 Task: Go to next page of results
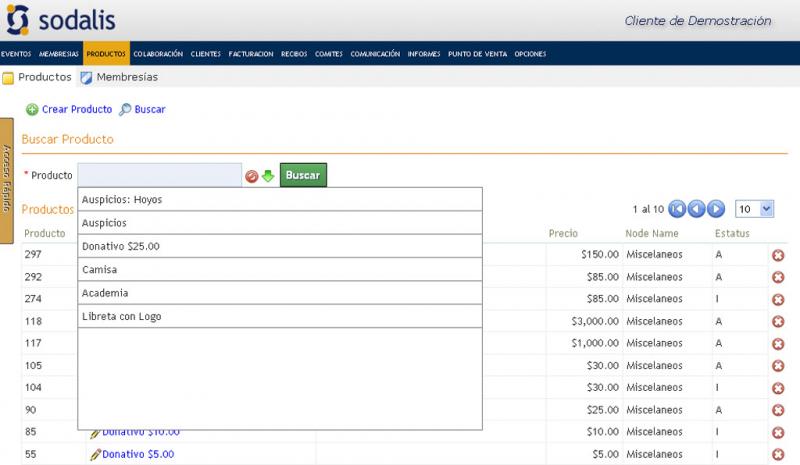coord(716,209)
